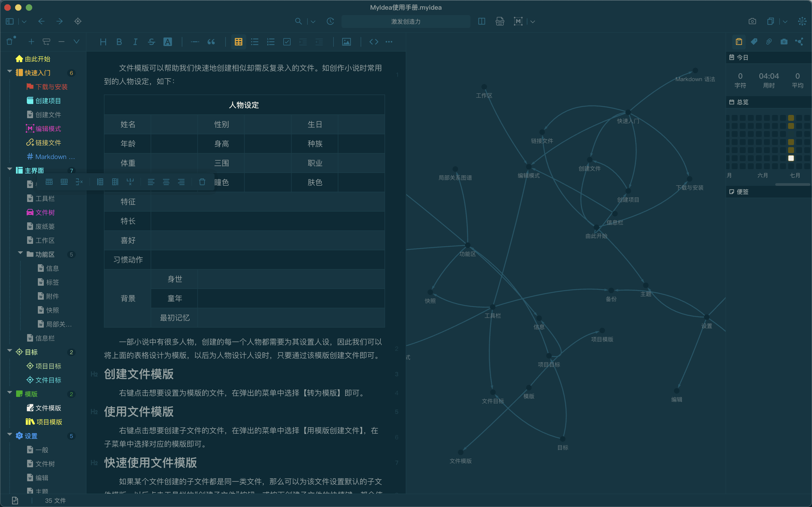This screenshot has width=812, height=507.
Task: Click the white heatmap cell in 总览
Action: click(x=791, y=158)
